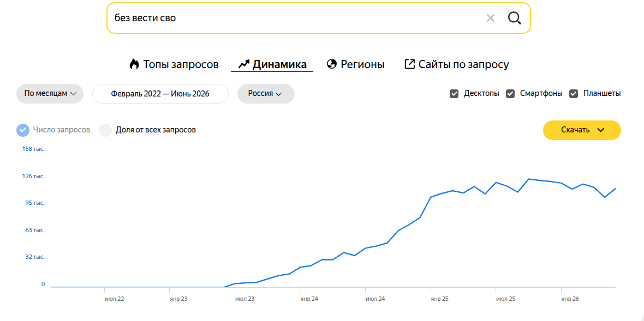Viewport: 644px width, 321px height.
Task: Click into the search field with без вести сво
Action: 296,18
